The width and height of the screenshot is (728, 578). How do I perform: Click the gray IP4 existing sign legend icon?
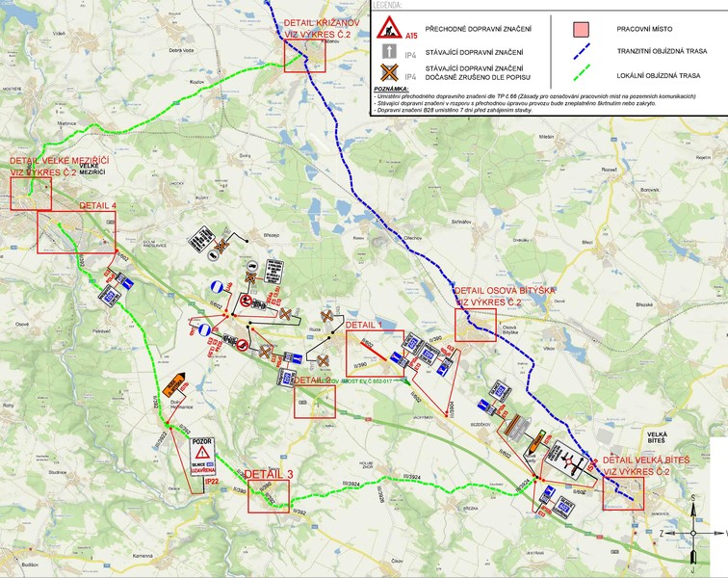(x=389, y=51)
